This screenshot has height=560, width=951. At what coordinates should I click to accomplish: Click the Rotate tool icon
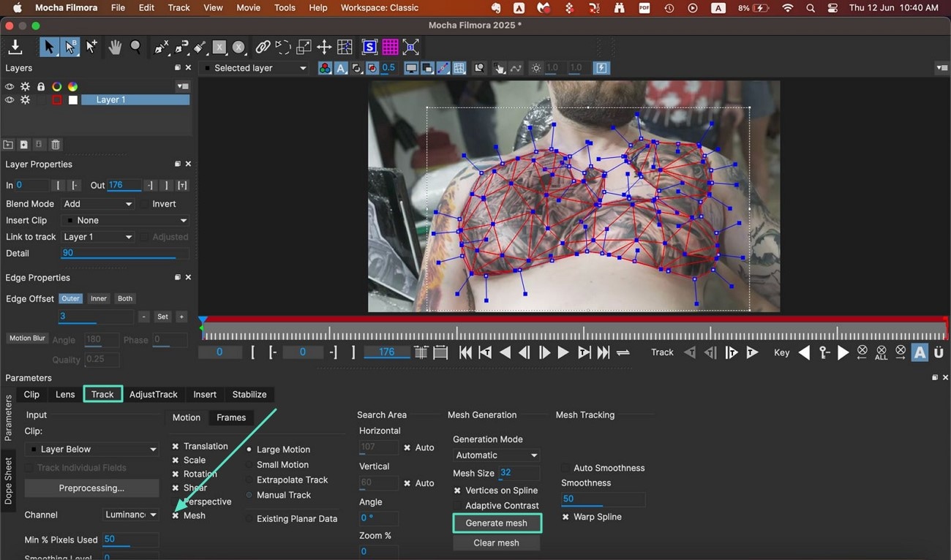pyautogui.click(x=283, y=48)
